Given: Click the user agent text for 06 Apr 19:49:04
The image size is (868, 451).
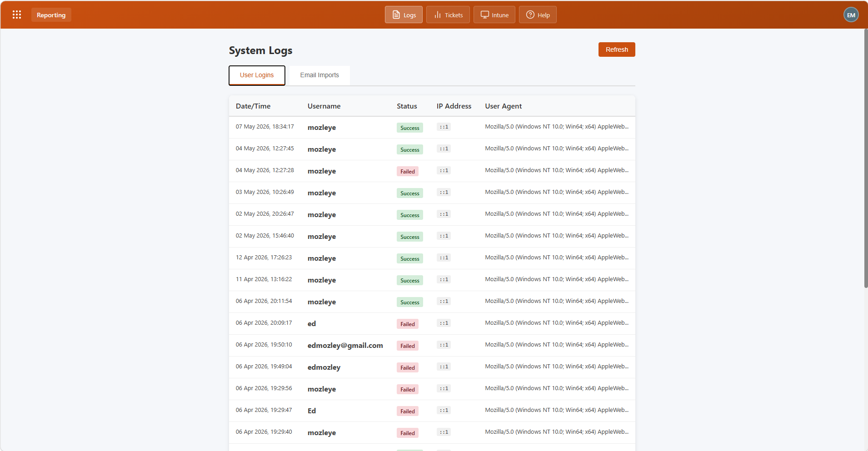Looking at the screenshot, I should (x=557, y=367).
